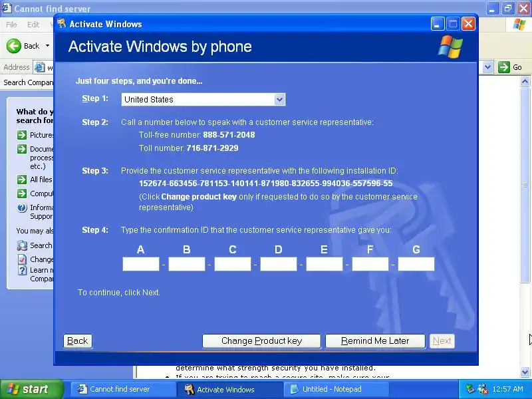Click confirmation ID field F

point(370,264)
